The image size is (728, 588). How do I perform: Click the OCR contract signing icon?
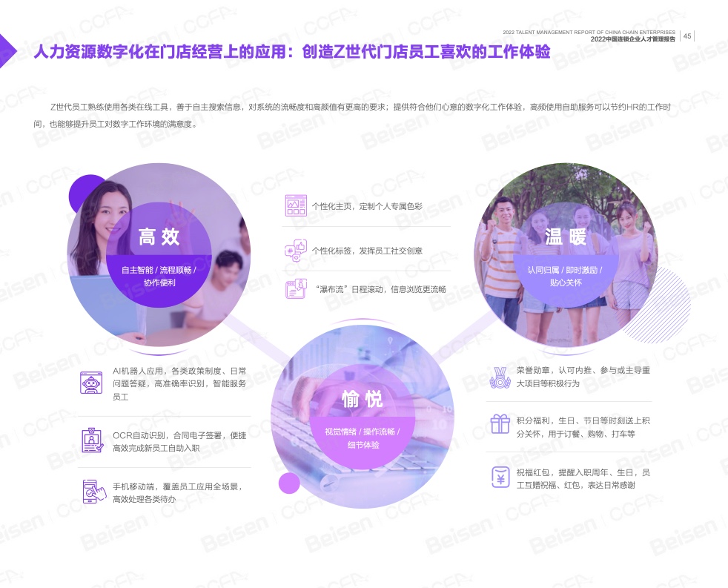92,440
